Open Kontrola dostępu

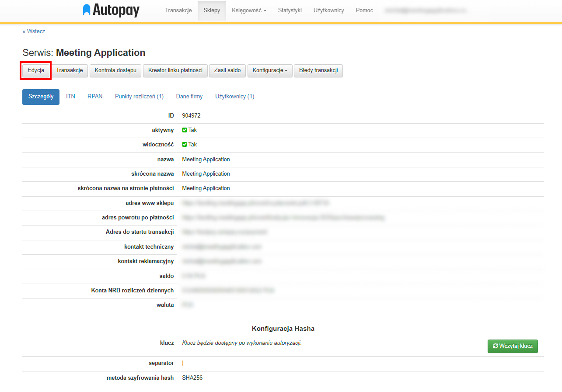(115, 70)
